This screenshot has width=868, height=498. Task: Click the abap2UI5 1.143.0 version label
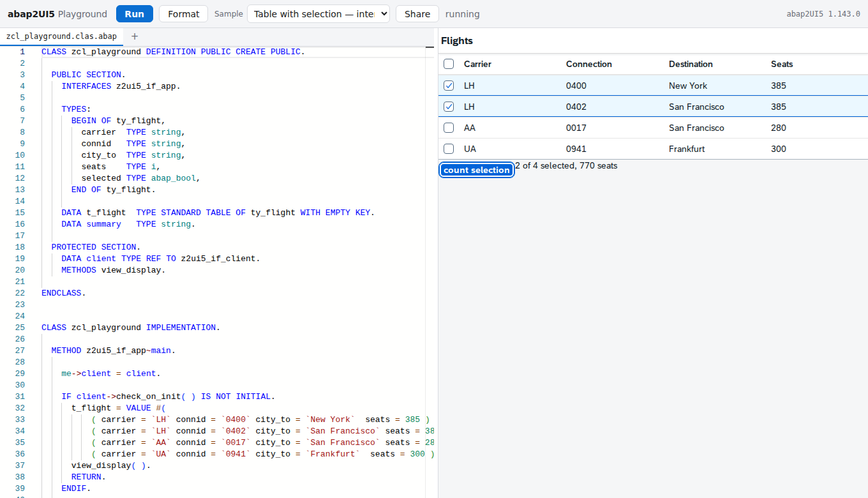click(823, 14)
